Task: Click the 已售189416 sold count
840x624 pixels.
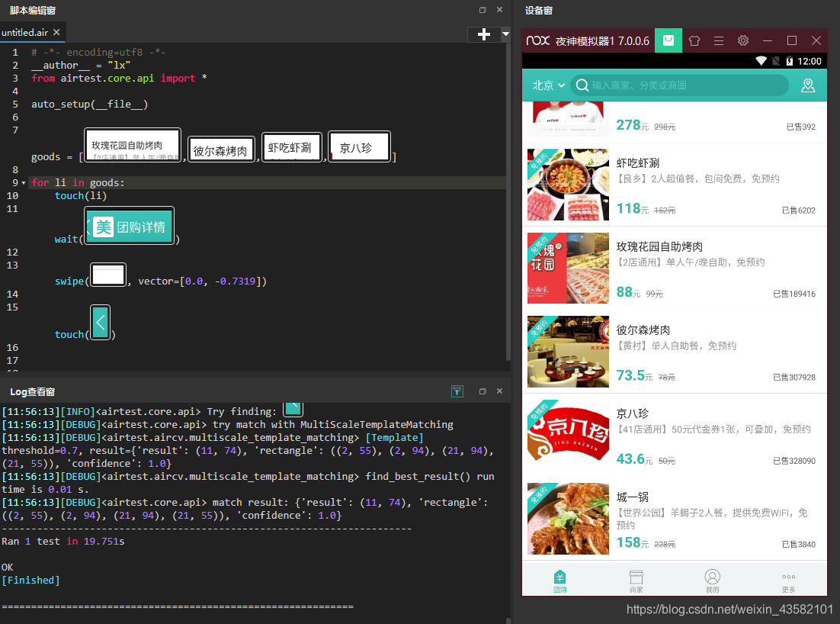Action: 794,294
